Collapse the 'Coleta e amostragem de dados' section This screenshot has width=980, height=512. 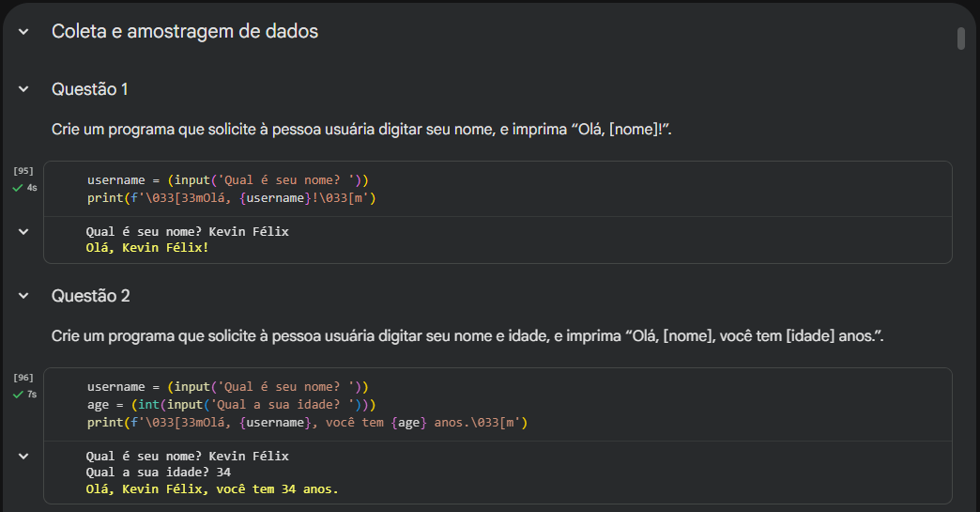[23, 31]
